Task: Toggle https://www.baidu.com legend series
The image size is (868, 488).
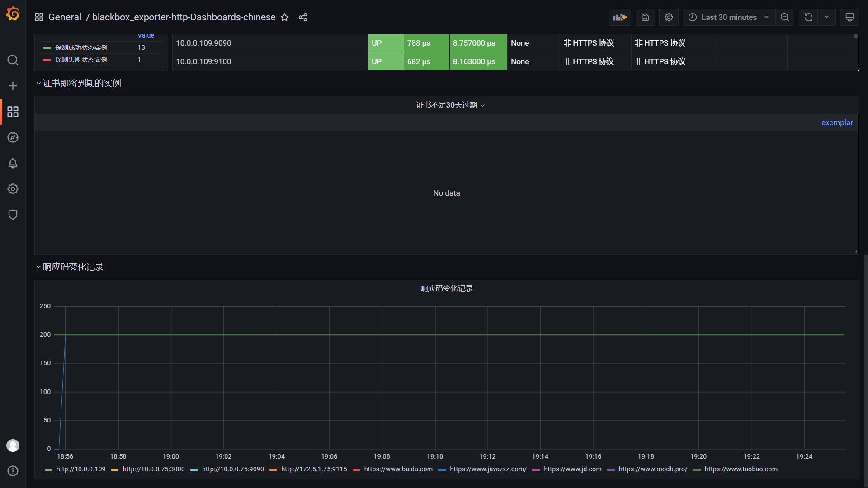Action: click(x=398, y=469)
